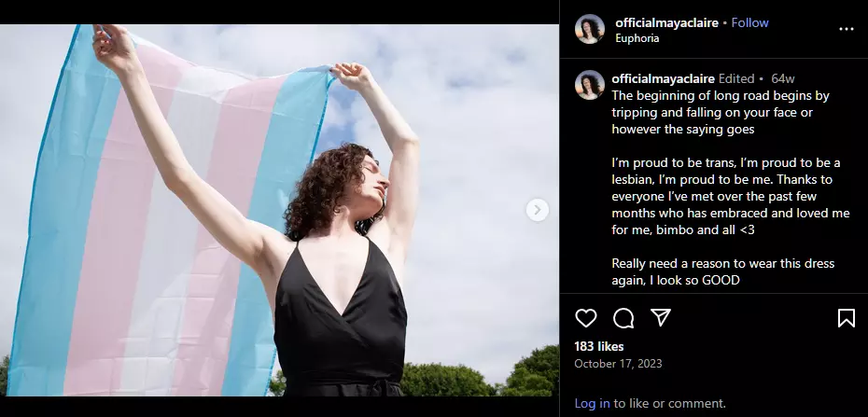
Task: Open the header profile picture avatar
Action: pos(590,29)
